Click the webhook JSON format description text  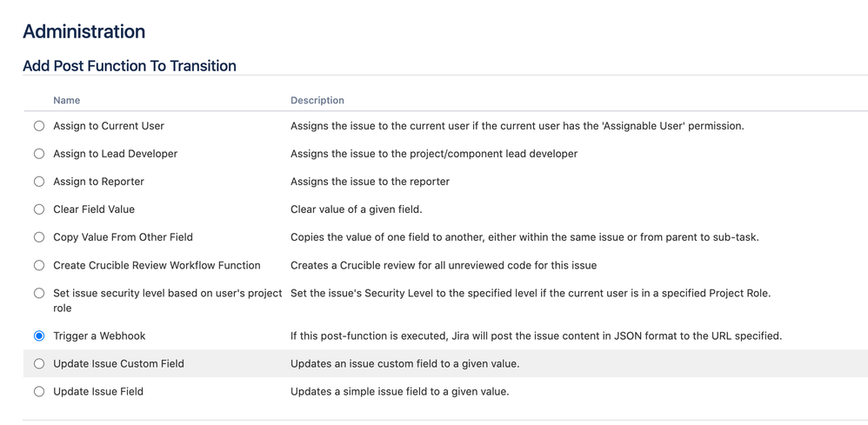click(537, 335)
